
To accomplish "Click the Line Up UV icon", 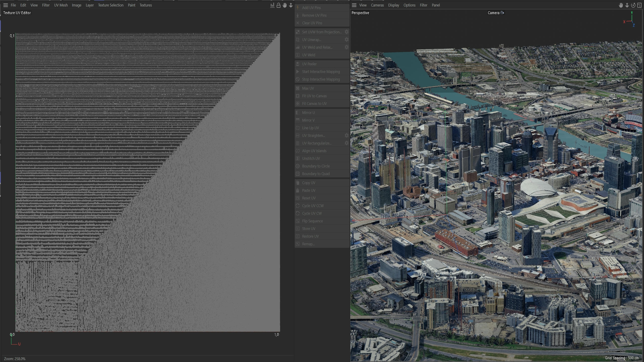I will point(298,128).
